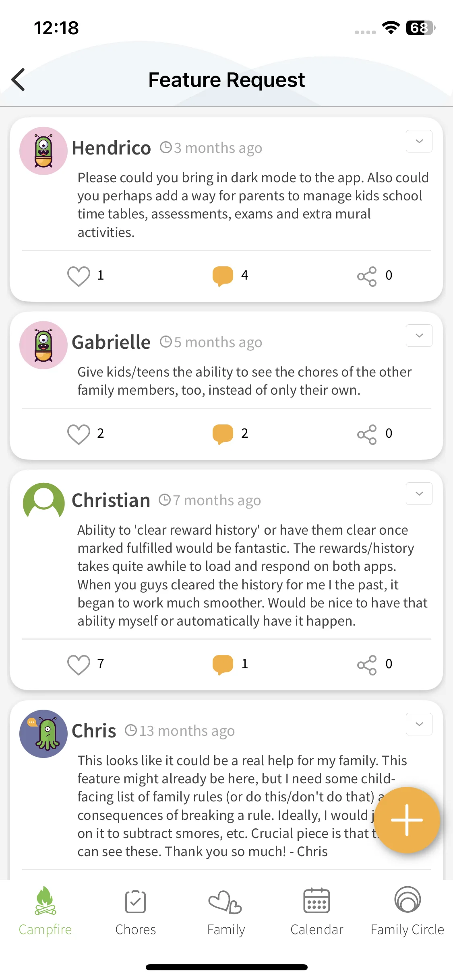Expand the options dropdown on Gabrielle's post
This screenshot has width=453, height=980.
(x=419, y=336)
